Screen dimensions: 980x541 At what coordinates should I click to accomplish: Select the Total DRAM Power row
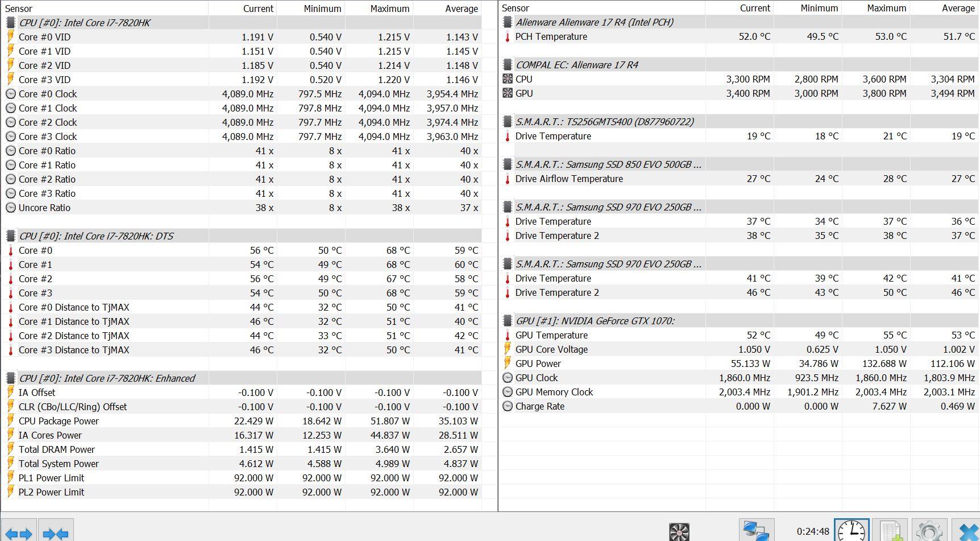(x=242, y=449)
